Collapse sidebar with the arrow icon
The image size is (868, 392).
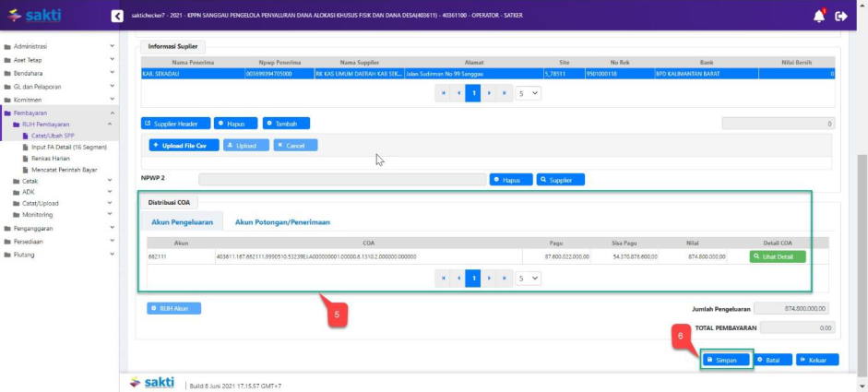116,16
